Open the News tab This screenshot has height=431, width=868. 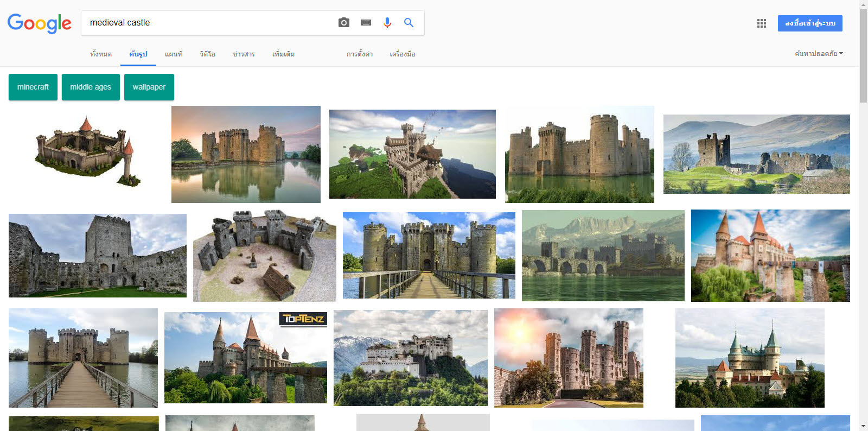244,54
